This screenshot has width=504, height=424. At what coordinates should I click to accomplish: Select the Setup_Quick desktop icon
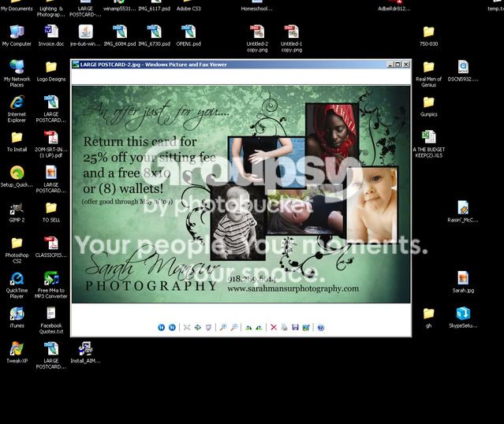17,177
